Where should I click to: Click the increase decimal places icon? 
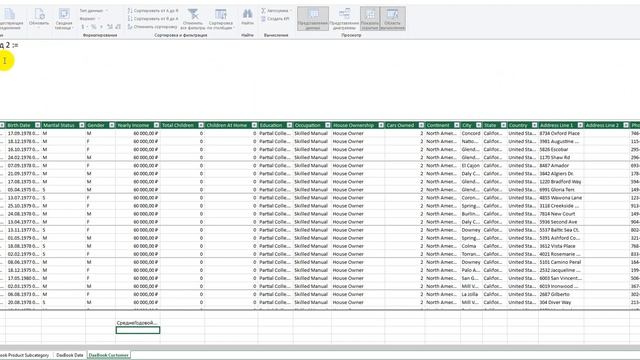pos(110,27)
